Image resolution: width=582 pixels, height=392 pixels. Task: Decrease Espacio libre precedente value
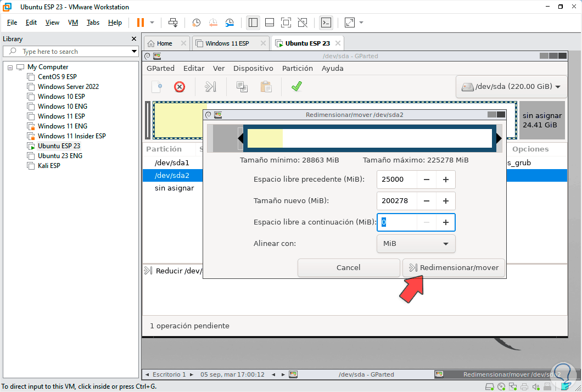pyautogui.click(x=427, y=180)
